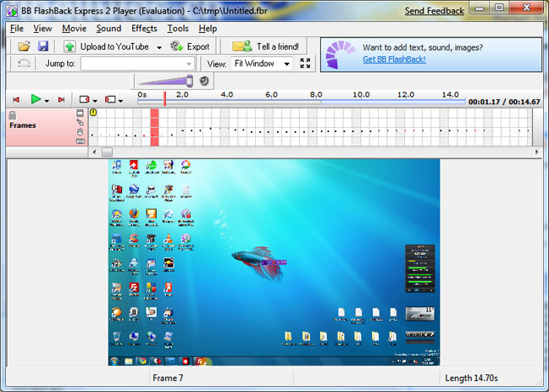Click the keyboard icon in Frames panel
Screen dimensions: 549x392
pyautogui.click(x=80, y=141)
